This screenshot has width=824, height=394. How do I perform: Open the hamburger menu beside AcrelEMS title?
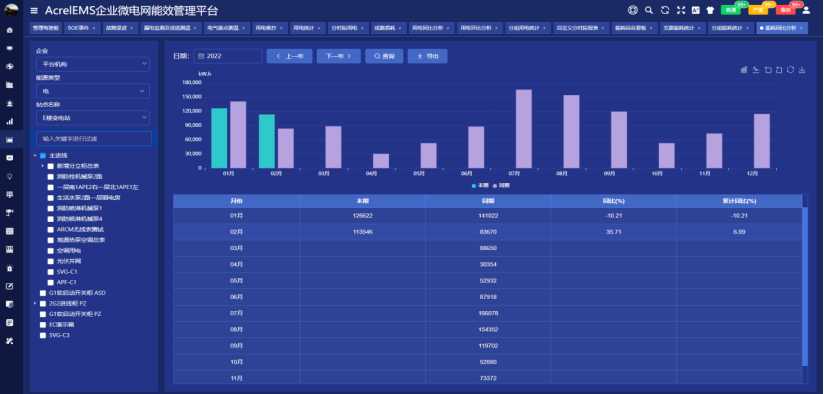(34, 11)
